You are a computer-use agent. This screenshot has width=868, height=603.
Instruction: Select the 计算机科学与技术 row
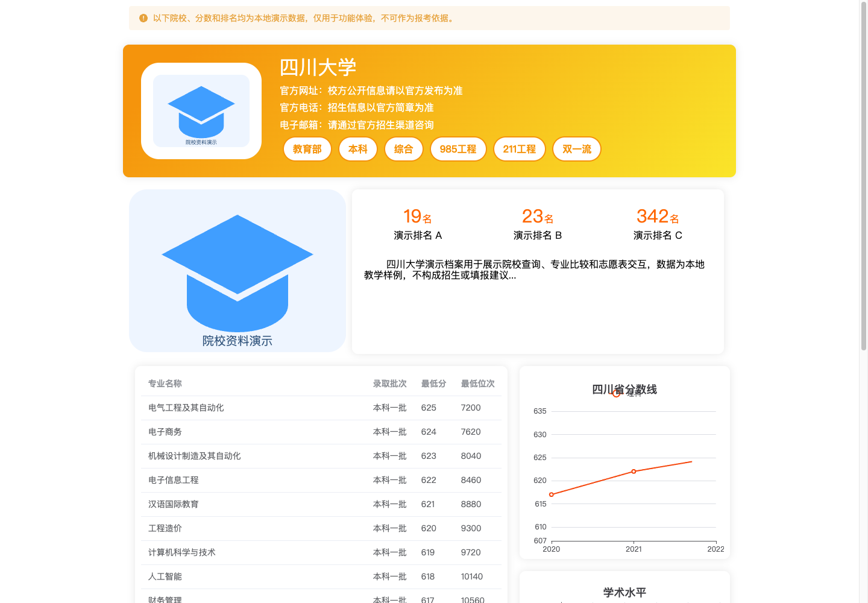click(321, 552)
